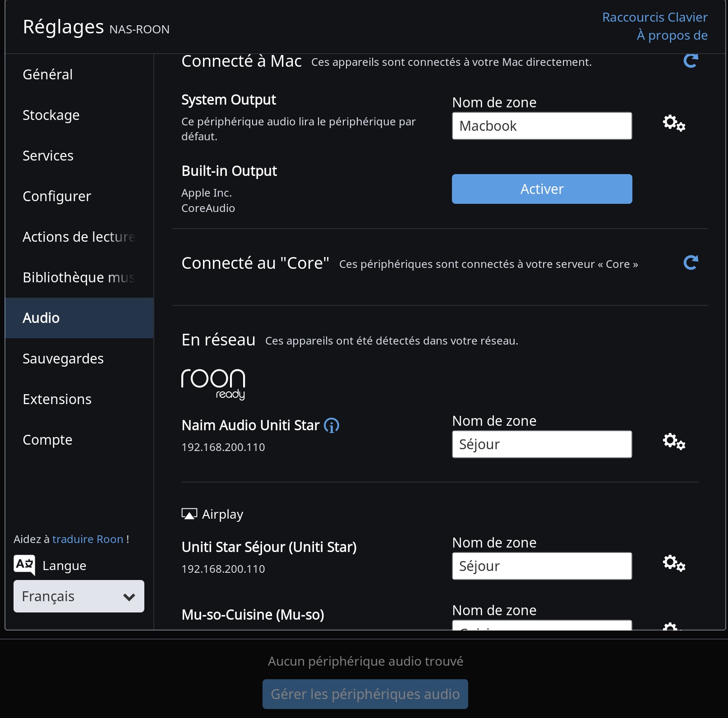Refresh the "Connecté au Core" device list
This screenshot has height=718, width=728.
[x=691, y=262]
